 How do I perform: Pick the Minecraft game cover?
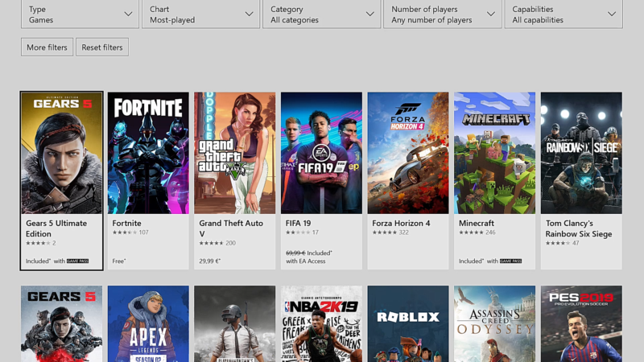(x=494, y=153)
